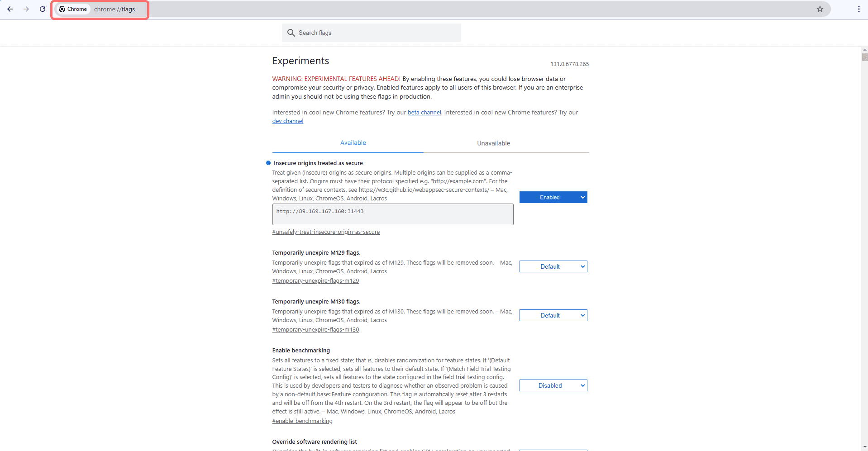This screenshot has height=451, width=868.
Task: Open the beta channel link
Action: coord(424,113)
